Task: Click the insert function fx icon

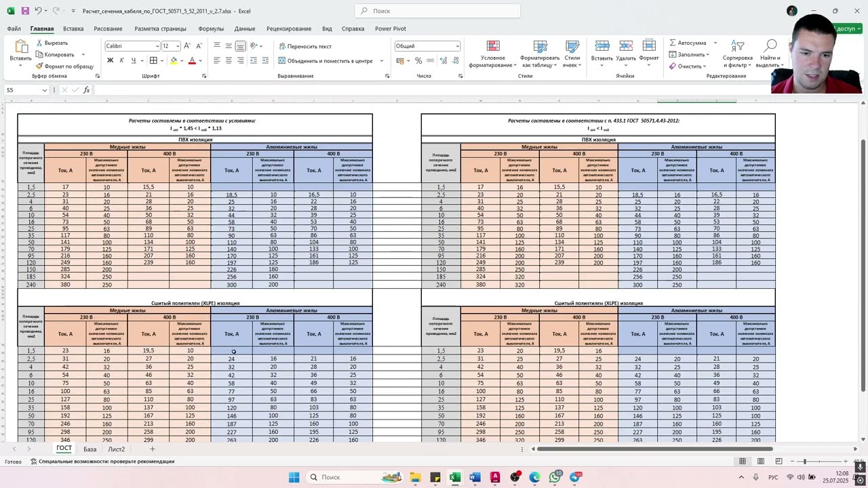Action: click(86, 90)
